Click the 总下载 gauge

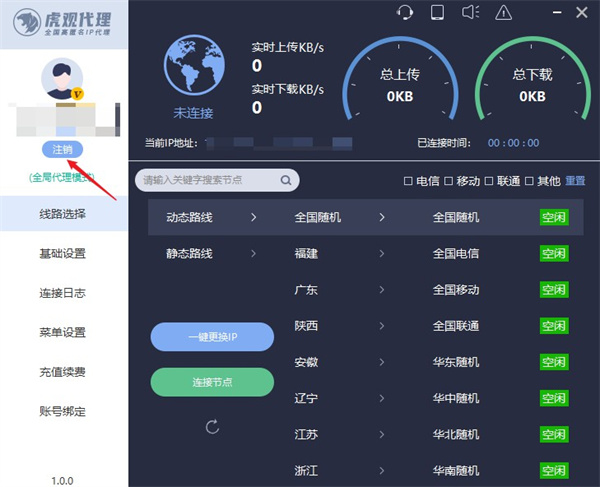(x=532, y=80)
